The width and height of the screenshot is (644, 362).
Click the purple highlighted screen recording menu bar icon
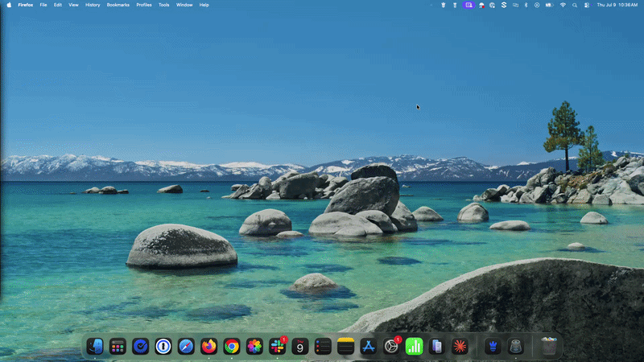tap(469, 5)
